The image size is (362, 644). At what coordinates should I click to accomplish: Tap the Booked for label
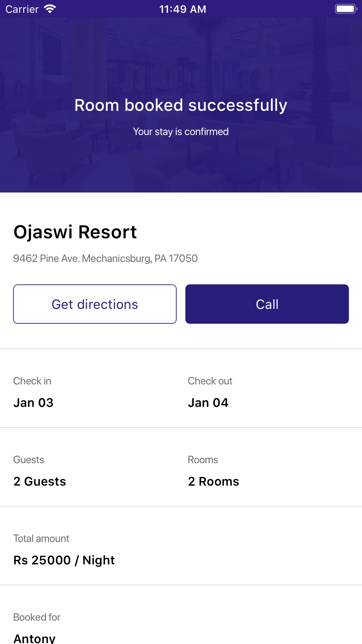pos(37,617)
